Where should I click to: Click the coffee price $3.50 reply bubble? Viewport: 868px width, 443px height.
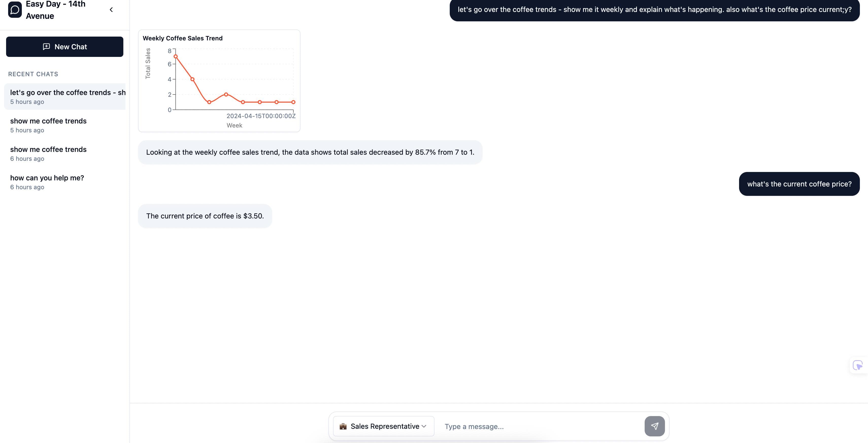click(x=205, y=216)
